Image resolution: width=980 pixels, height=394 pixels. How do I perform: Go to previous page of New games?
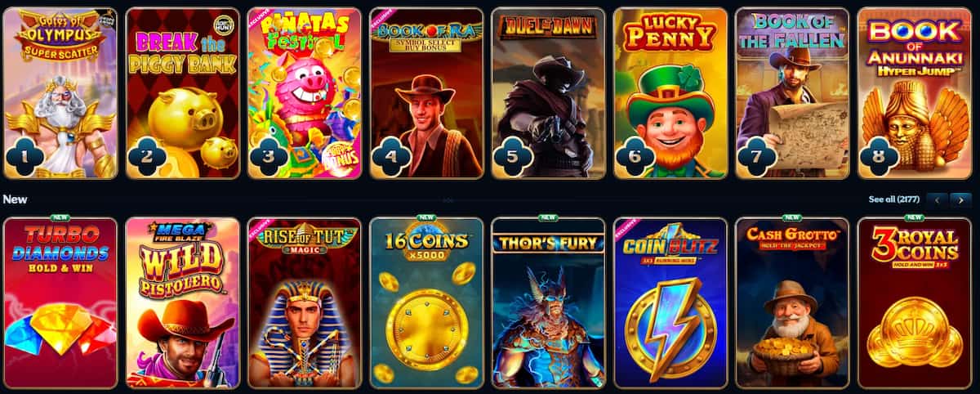coord(938,199)
